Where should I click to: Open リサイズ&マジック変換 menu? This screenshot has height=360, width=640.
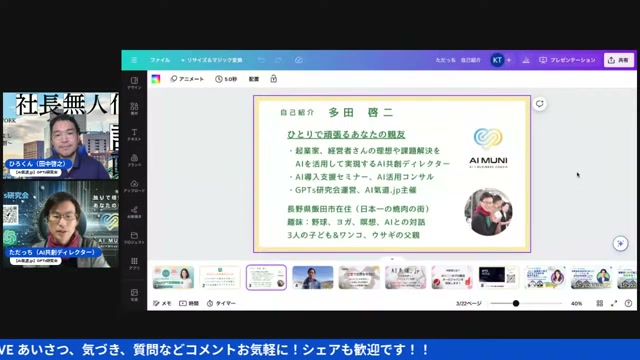(212, 60)
